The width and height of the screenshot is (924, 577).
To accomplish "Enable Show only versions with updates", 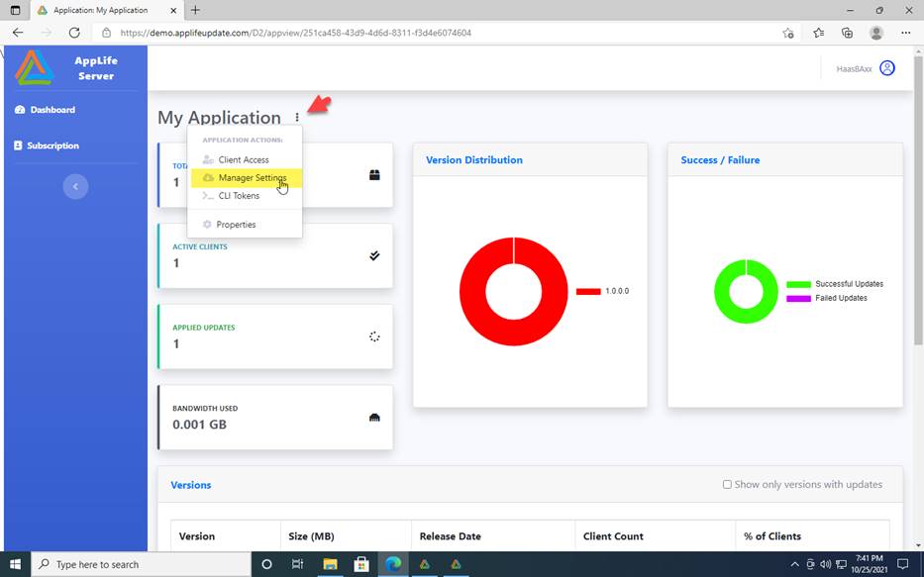I will click(727, 485).
